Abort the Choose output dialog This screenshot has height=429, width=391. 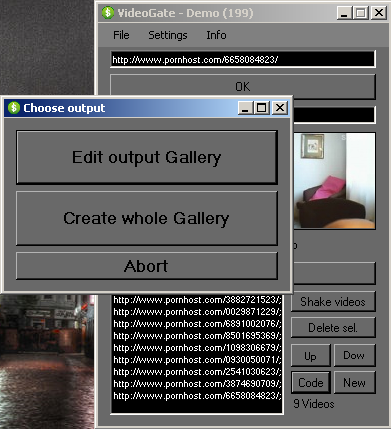tap(147, 266)
